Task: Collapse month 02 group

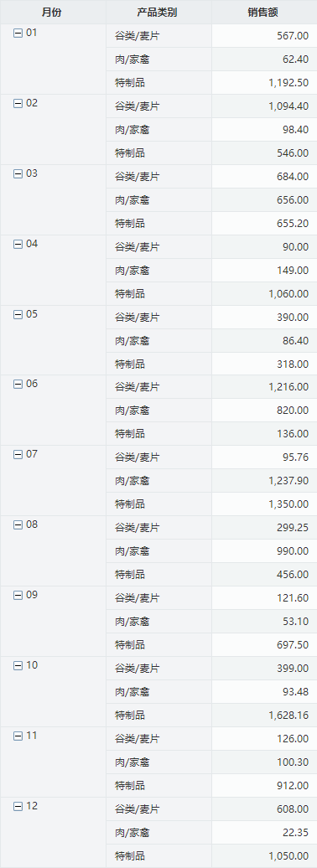Action: click(18, 104)
